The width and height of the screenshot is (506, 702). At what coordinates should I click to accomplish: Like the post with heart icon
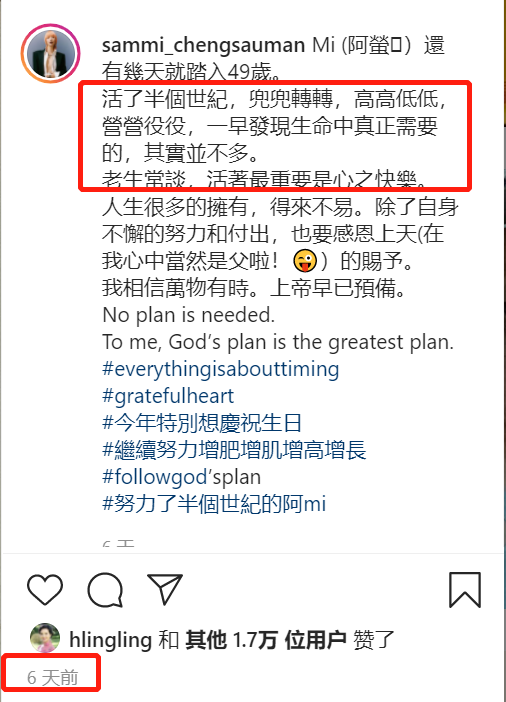coord(45,589)
